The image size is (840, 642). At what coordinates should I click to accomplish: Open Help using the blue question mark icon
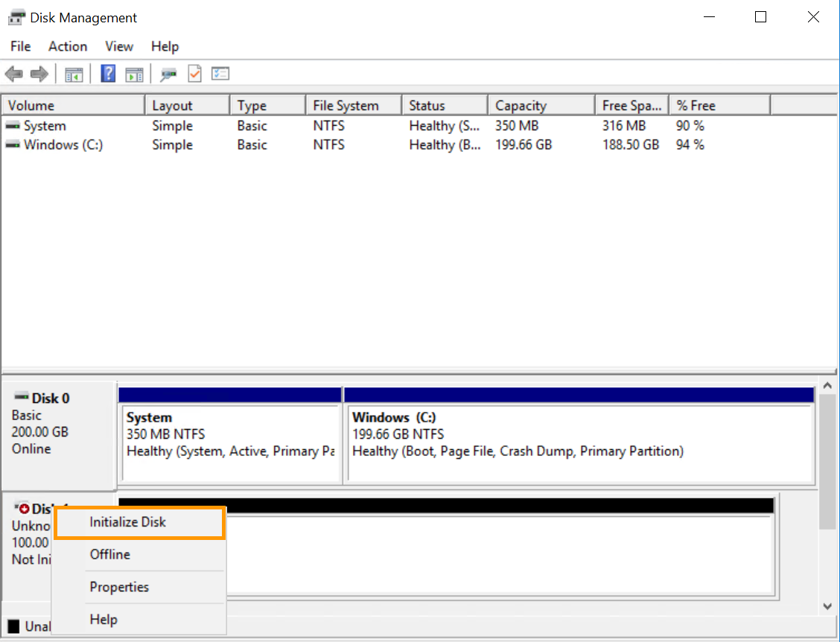point(108,73)
